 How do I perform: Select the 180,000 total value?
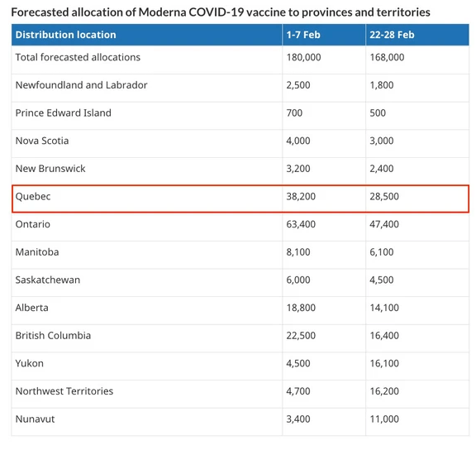pyautogui.click(x=303, y=57)
